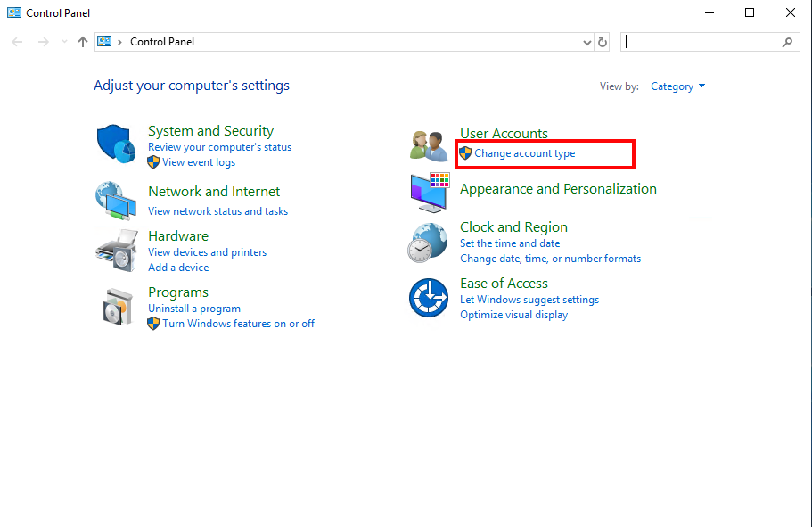Click the search magnifier icon
The image size is (812, 527).
pos(785,41)
